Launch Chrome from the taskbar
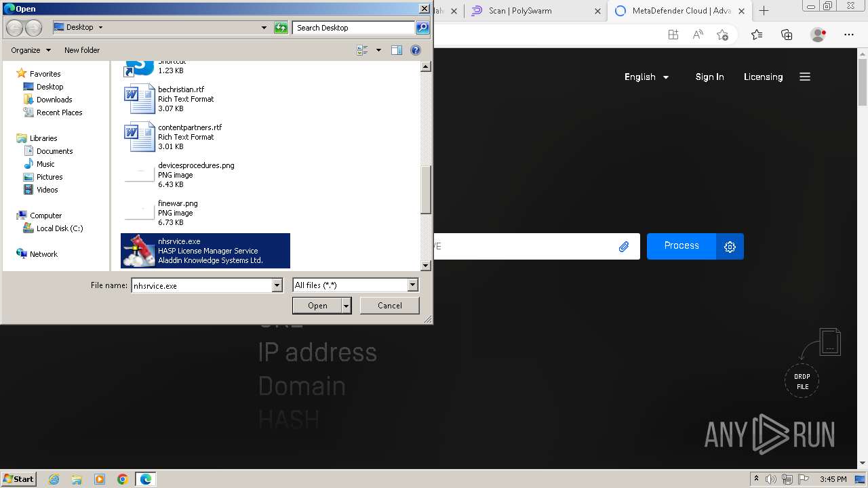 123,479
